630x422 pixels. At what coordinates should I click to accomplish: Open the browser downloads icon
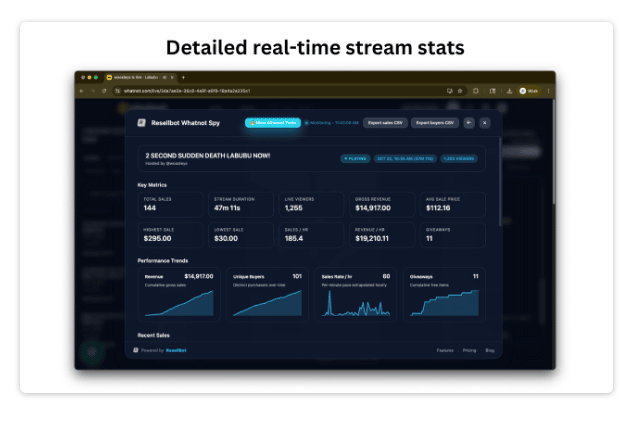pyautogui.click(x=509, y=90)
